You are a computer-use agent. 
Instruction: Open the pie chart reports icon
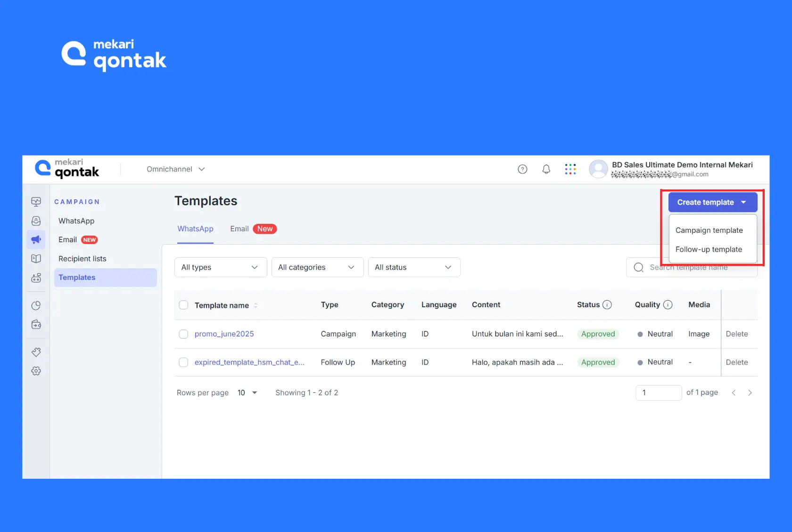36,306
